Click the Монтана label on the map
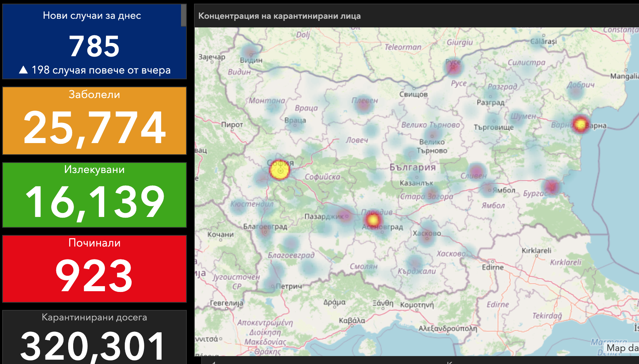 [267, 101]
